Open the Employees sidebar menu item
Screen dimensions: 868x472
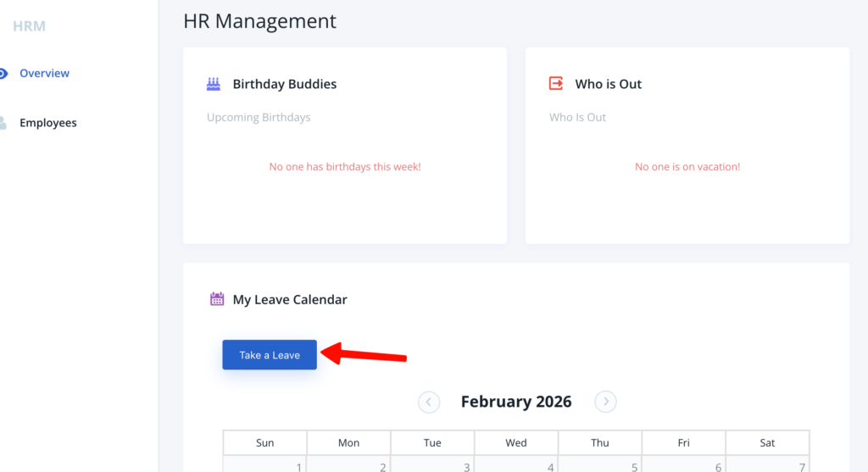pyautogui.click(x=48, y=123)
